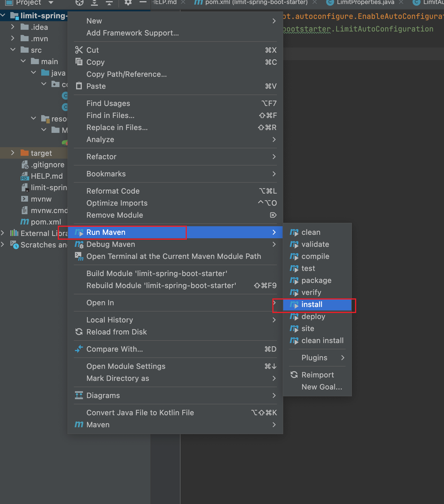The height and width of the screenshot is (504, 444).
Task: Select mvnw.cmd file in tree
Action: point(44,210)
